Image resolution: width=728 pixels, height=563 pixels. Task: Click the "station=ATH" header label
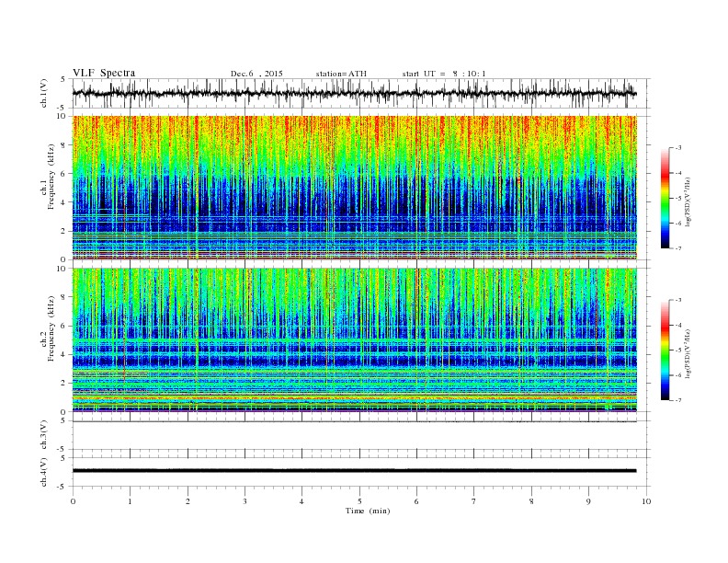tap(341, 74)
